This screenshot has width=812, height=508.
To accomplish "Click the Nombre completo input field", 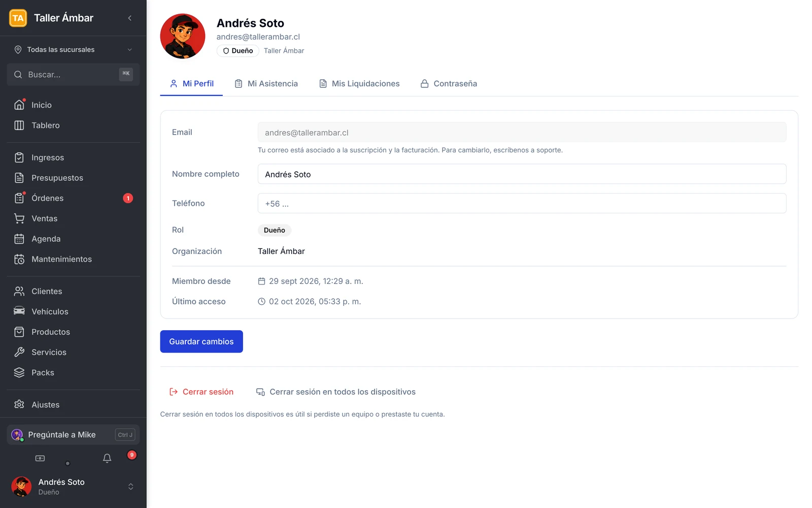I will click(x=522, y=174).
